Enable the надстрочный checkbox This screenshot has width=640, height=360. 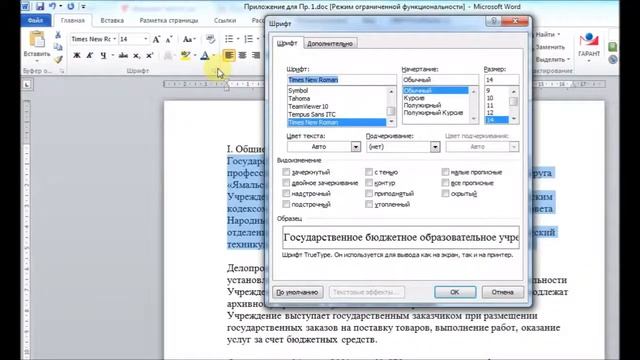286,193
